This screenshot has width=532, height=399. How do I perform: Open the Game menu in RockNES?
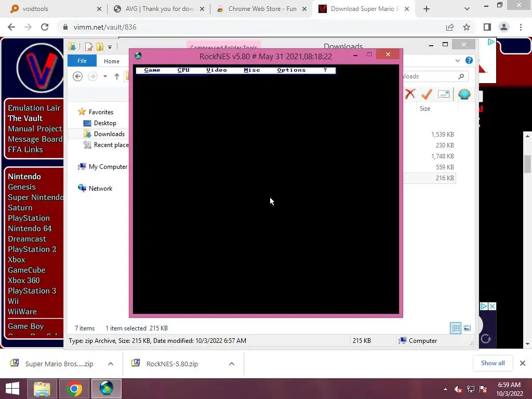[x=152, y=70]
